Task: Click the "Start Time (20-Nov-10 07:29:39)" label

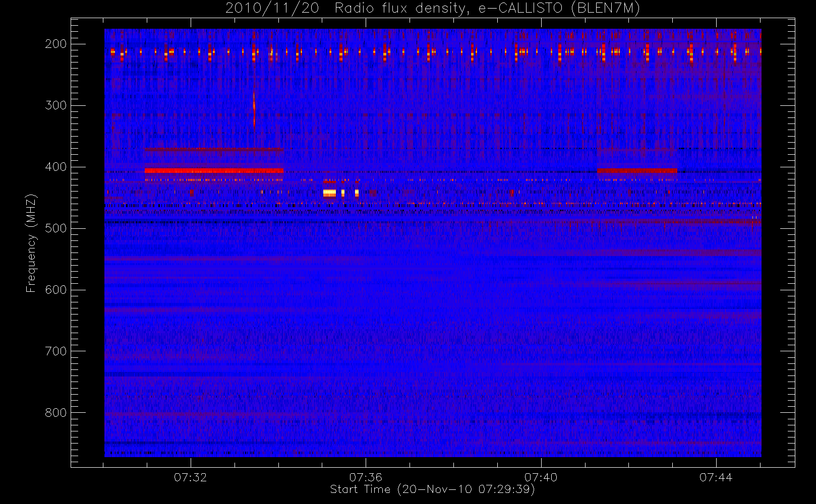Action: click(433, 489)
